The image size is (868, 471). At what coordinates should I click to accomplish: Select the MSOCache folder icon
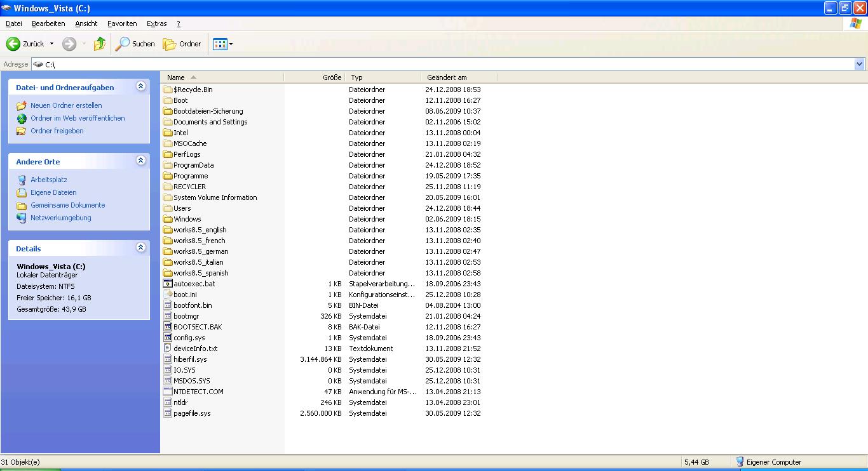pos(168,143)
